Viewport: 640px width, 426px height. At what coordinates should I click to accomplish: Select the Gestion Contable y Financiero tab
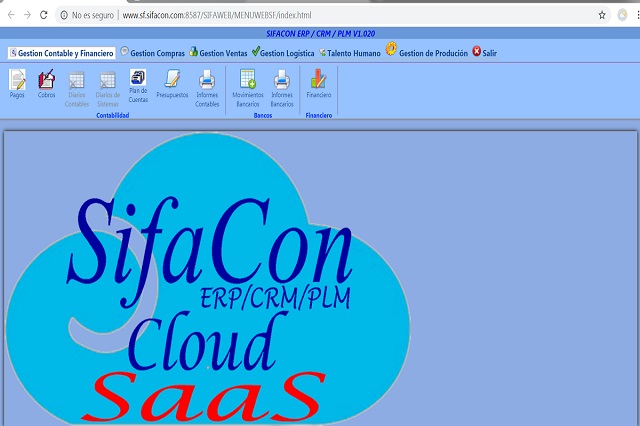tap(62, 53)
